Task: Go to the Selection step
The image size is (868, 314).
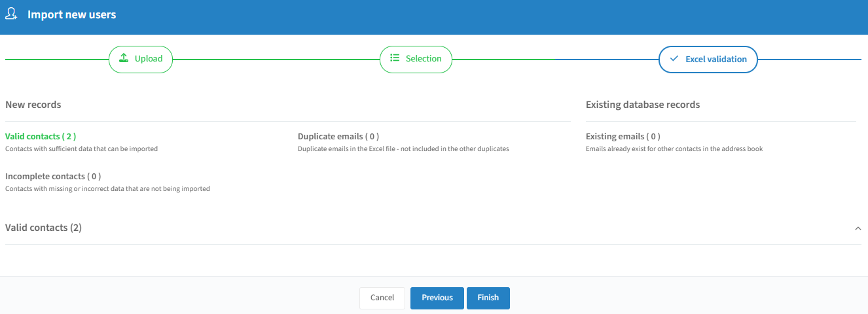Action: point(416,59)
